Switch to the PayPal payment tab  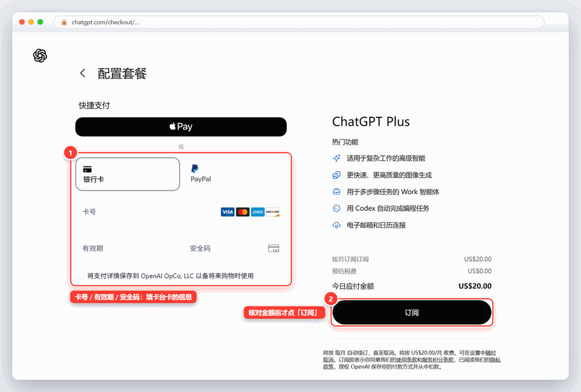pos(235,174)
